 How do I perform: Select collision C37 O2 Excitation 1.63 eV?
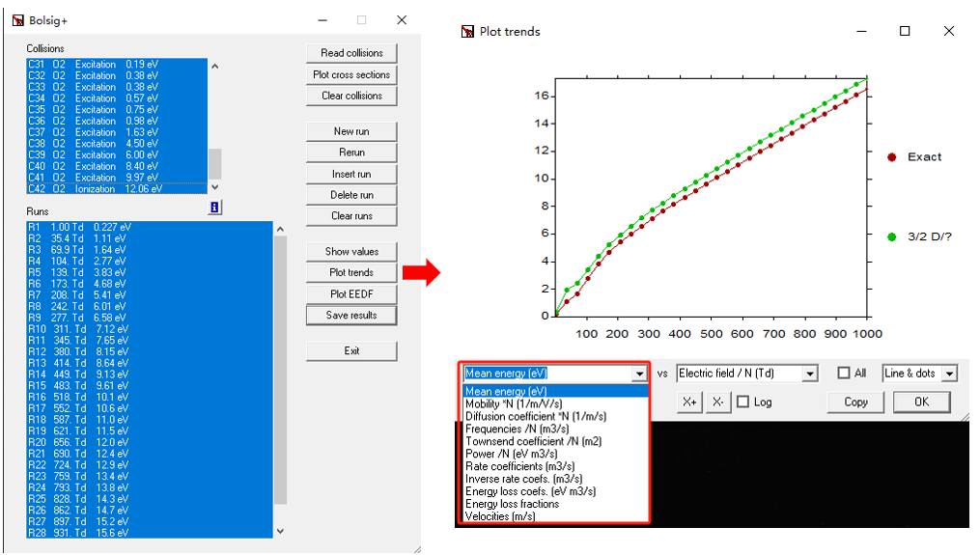[117, 132]
